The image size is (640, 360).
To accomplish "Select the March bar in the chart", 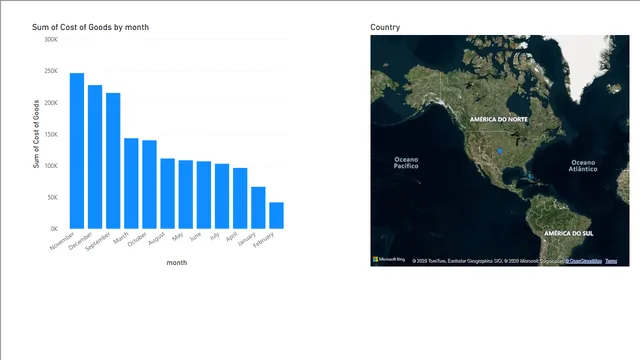I will (131, 183).
